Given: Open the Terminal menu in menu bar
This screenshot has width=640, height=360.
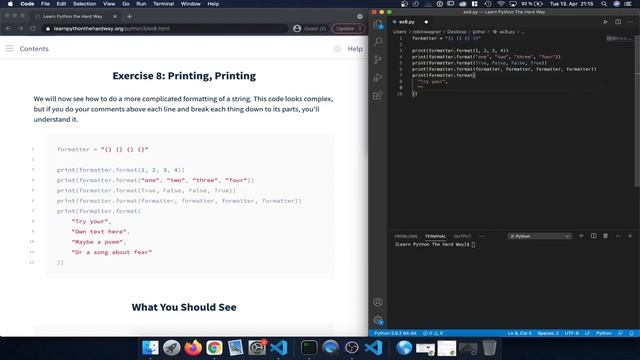Looking at the screenshot, I should click(163, 4).
